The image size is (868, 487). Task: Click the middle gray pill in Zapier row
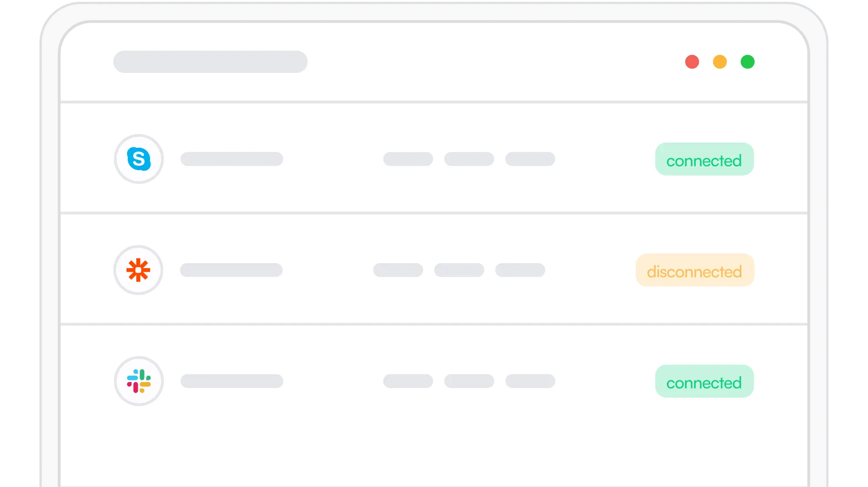pyautogui.click(x=459, y=270)
